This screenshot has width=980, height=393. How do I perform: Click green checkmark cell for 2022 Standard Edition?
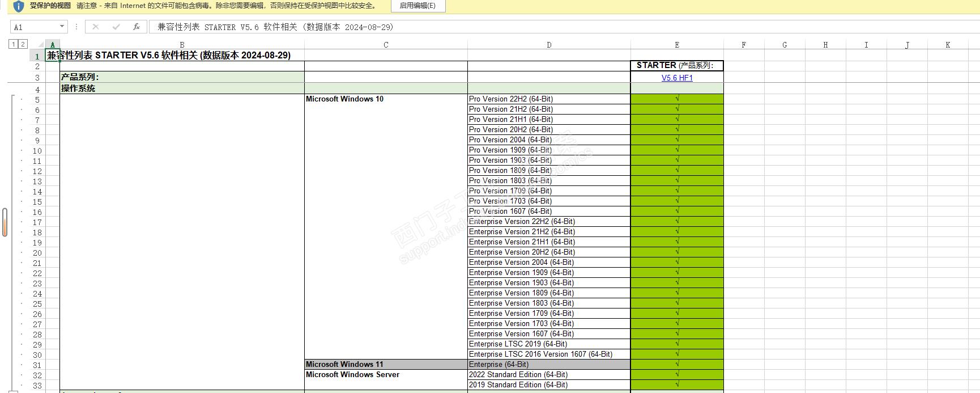pos(677,374)
